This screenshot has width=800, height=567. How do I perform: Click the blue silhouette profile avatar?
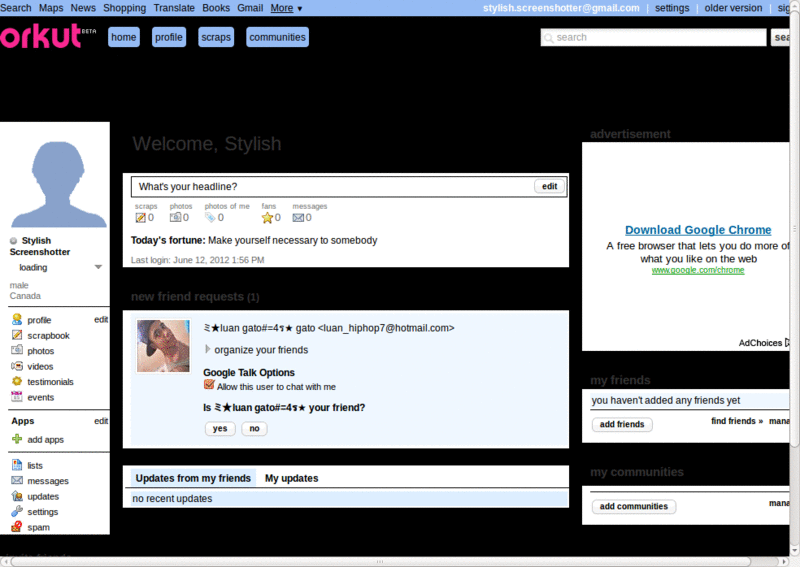tap(58, 184)
